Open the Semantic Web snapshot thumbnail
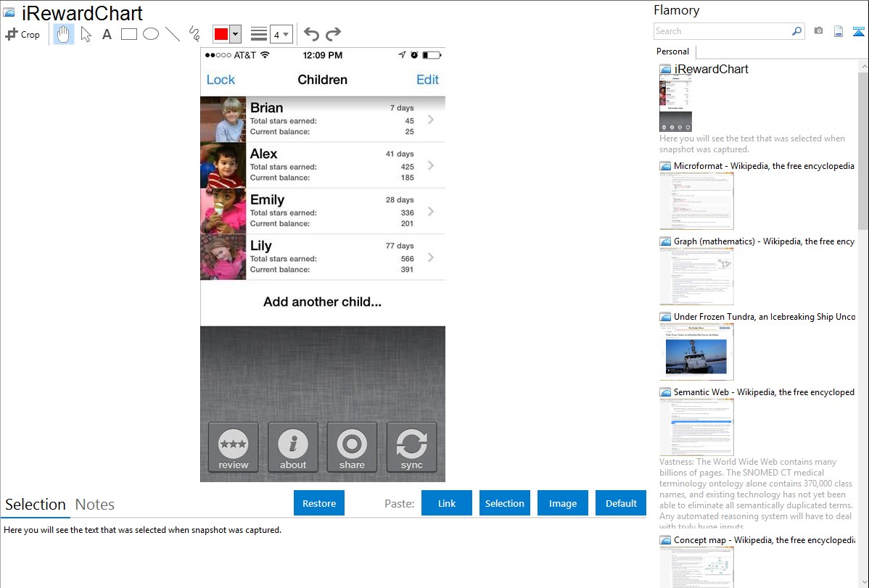The image size is (869, 588). pos(696,427)
